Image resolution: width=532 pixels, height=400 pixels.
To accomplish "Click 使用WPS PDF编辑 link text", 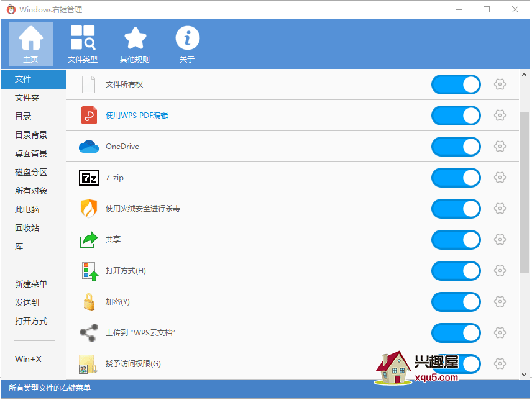I will click(x=137, y=116).
